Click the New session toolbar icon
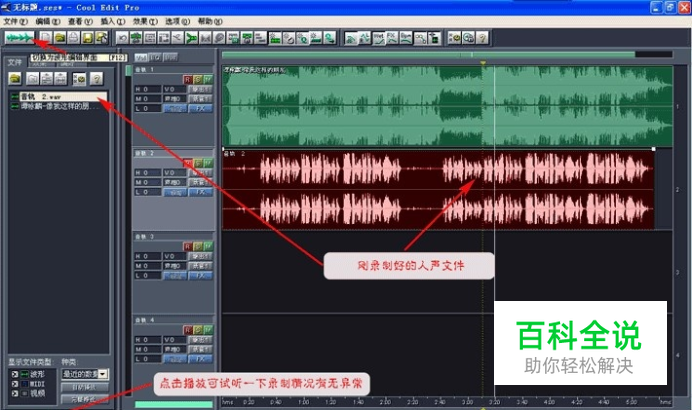The width and height of the screenshot is (692, 410). pyautogui.click(x=46, y=38)
